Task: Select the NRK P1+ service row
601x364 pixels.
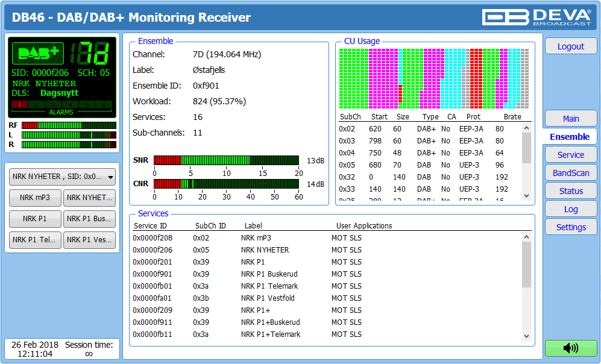Action: 327,310
